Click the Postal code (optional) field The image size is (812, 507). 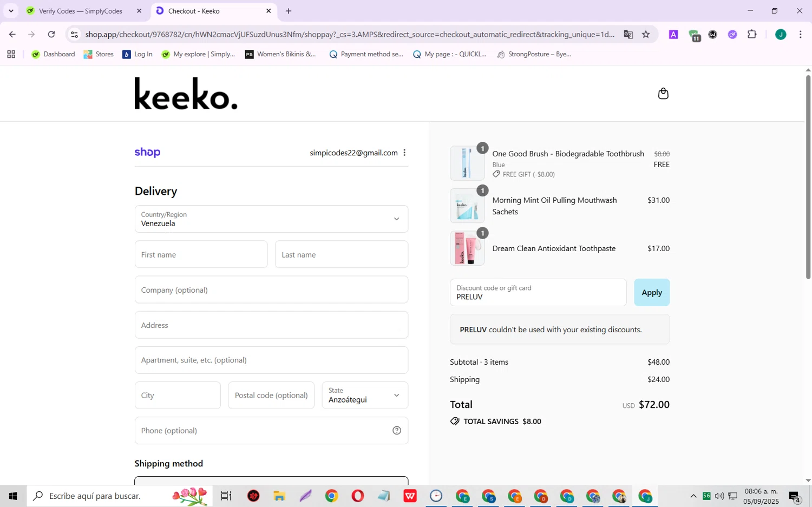(271, 395)
